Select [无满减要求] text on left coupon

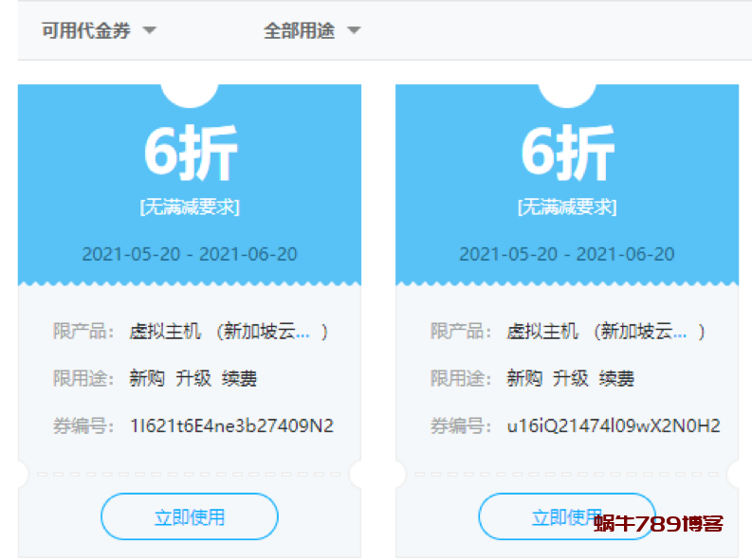tap(190, 207)
